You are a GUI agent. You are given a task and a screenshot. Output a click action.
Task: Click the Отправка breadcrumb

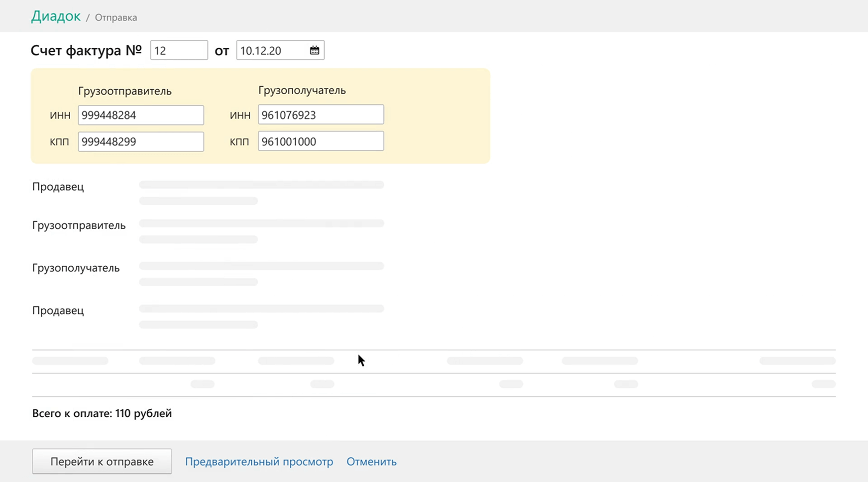(116, 17)
